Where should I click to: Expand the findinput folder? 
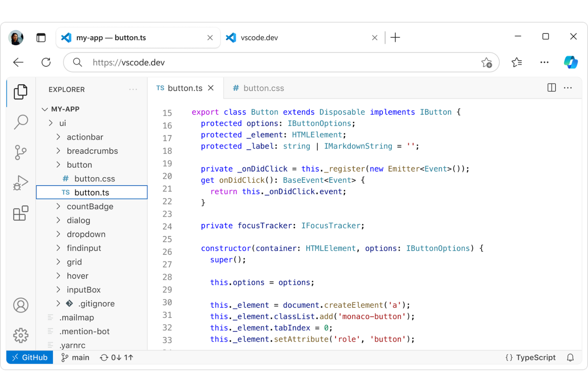pyautogui.click(x=58, y=248)
